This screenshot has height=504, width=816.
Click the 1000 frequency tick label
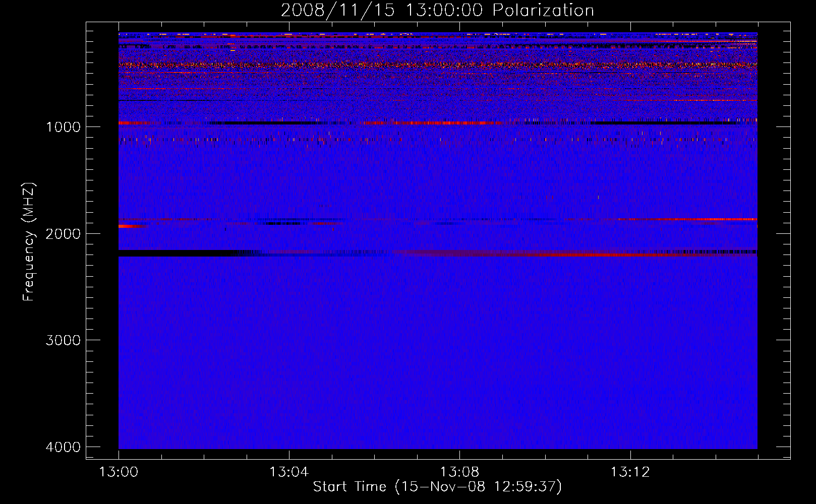(x=63, y=127)
